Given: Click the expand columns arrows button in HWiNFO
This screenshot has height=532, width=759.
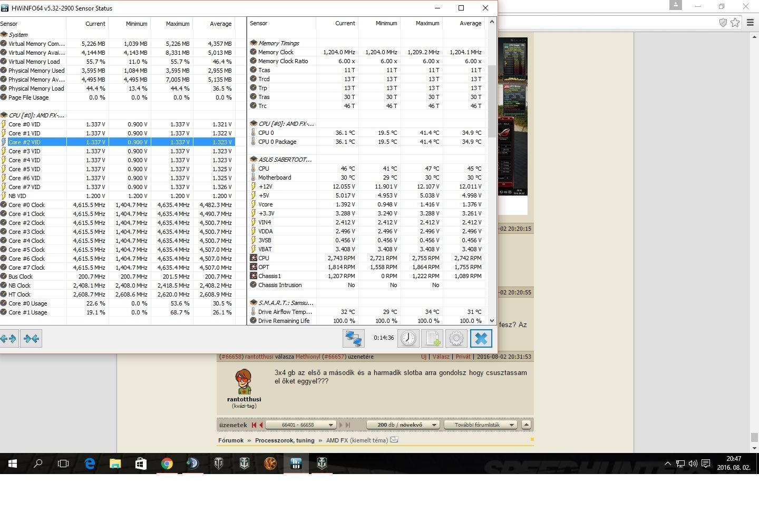Looking at the screenshot, I should point(8,339).
